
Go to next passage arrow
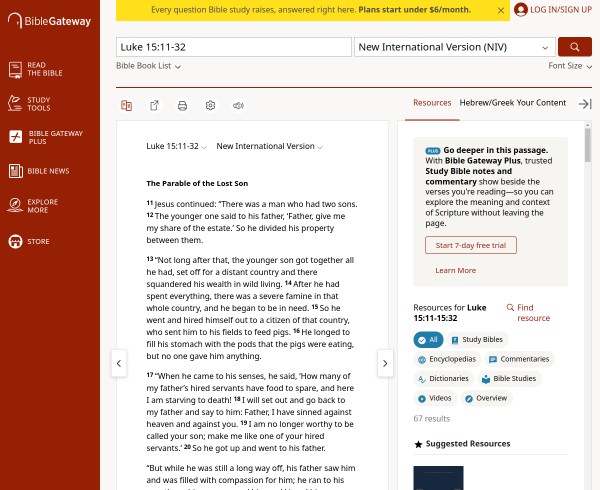click(x=385, y=363)
